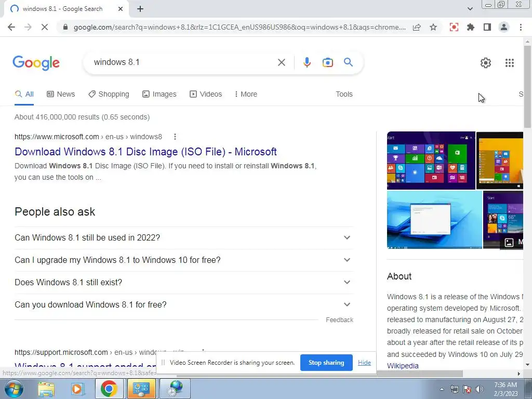The height and width of the screenshot is (399, 532).
Task: Hide the screen sharing notification
Action: coord(364,363)
